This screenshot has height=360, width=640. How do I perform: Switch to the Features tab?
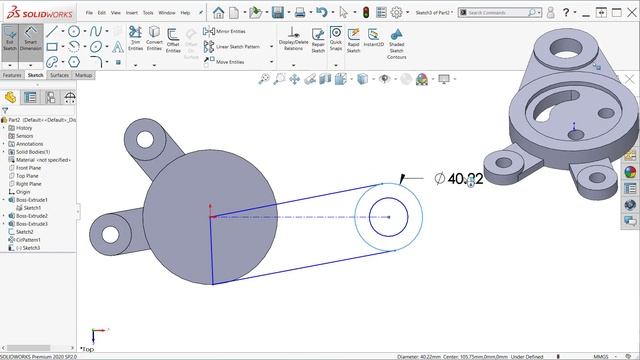coord(12,75)
